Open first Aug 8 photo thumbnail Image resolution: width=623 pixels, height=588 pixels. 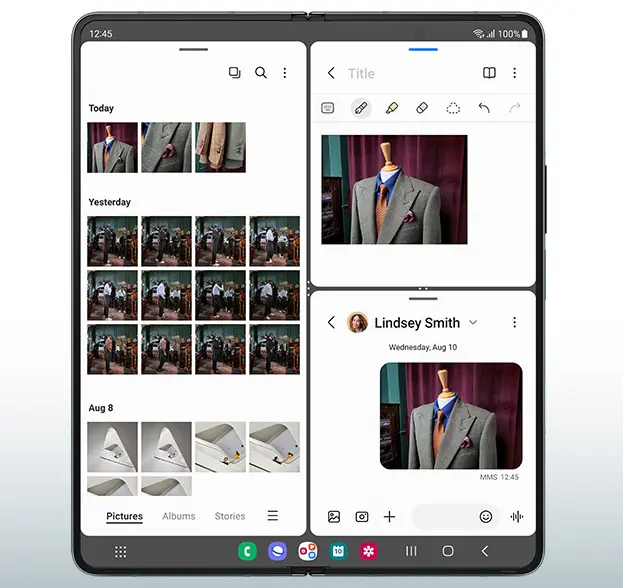coord(112,447)
